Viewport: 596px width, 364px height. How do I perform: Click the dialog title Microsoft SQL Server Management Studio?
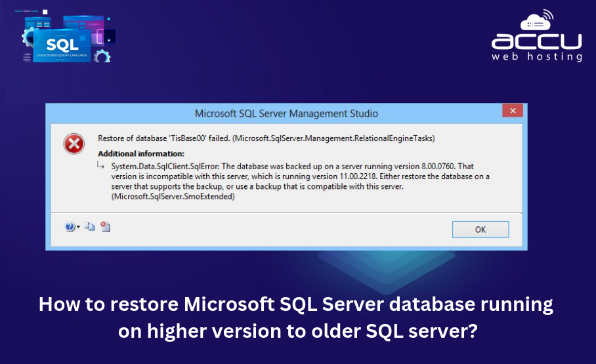[x=286, y=113]
